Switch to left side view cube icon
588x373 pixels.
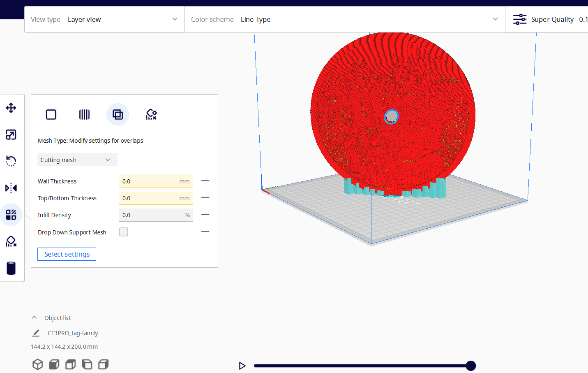pos(87,364)
